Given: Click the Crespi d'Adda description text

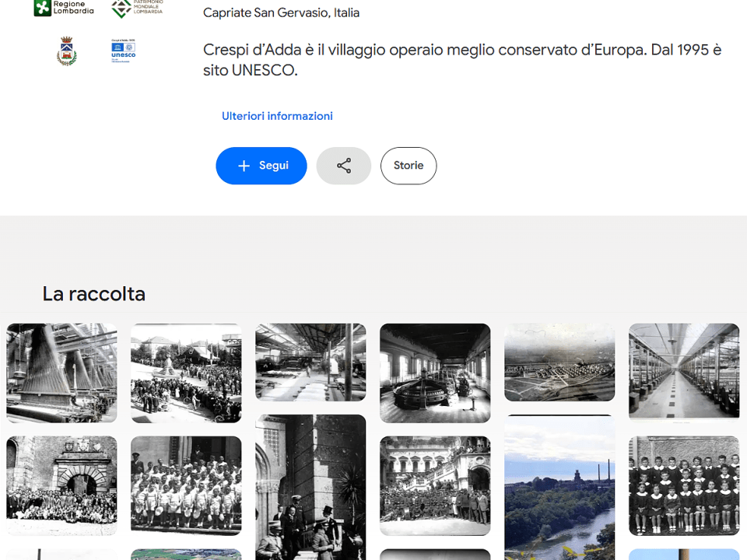Looking at the screenshot, I should click(x=462, y=60).
